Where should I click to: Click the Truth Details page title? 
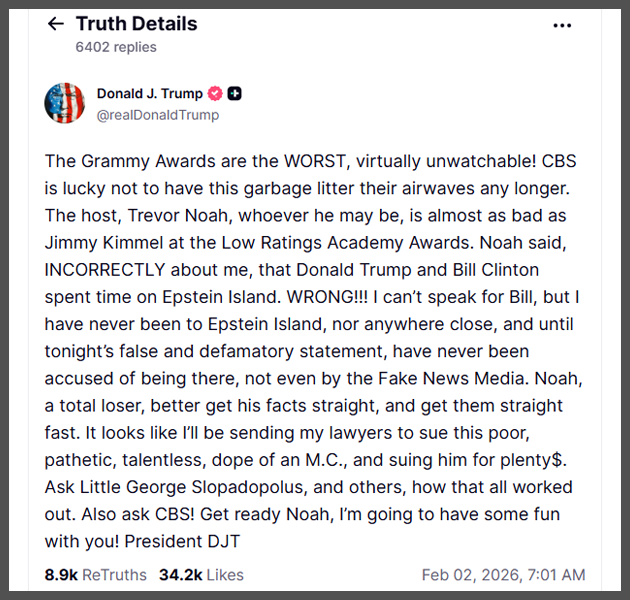click(x=136, y=24)
